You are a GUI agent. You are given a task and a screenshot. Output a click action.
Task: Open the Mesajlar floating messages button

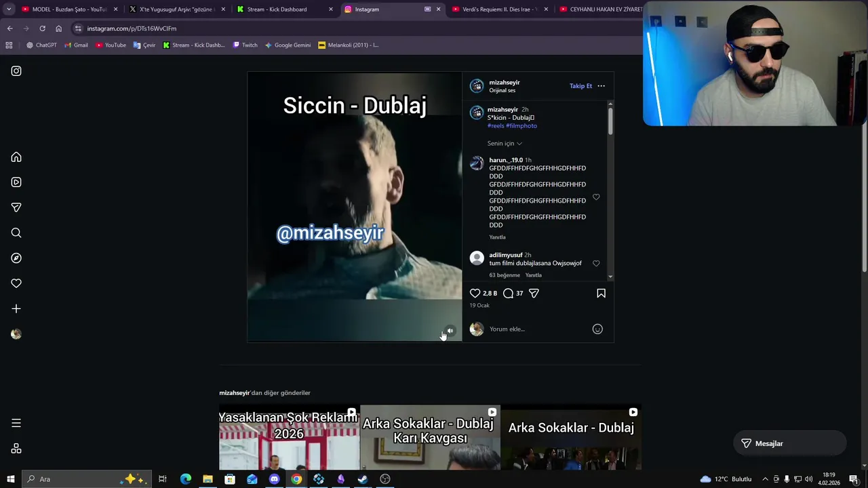coord(790,443)
